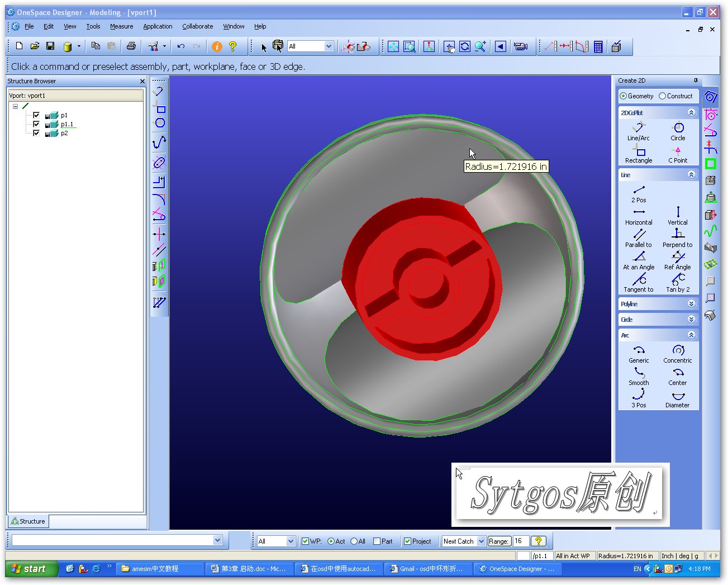Click the Previous view arrow icon

[x=501, y=46]
